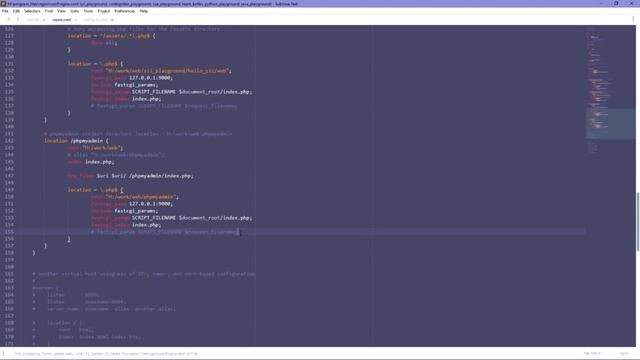Close the Sublime Text window
The width and height of the screenshot is (640, 360).
point(631,3)
